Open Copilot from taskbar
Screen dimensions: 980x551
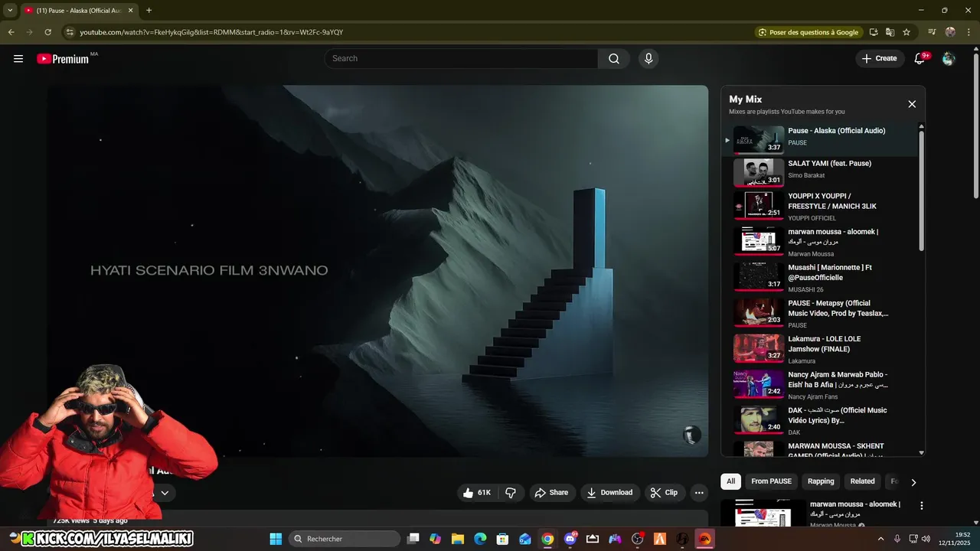tap(436, 539)
